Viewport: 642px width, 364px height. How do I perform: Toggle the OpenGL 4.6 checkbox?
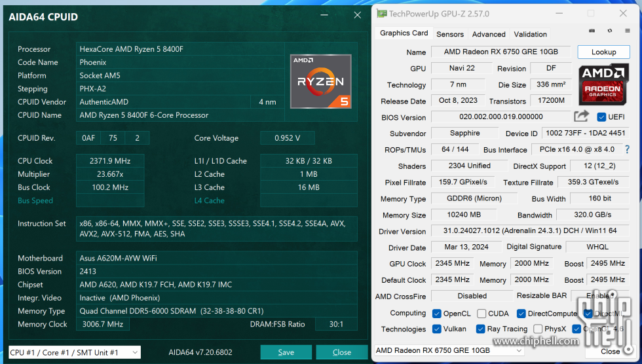[576, 329]
